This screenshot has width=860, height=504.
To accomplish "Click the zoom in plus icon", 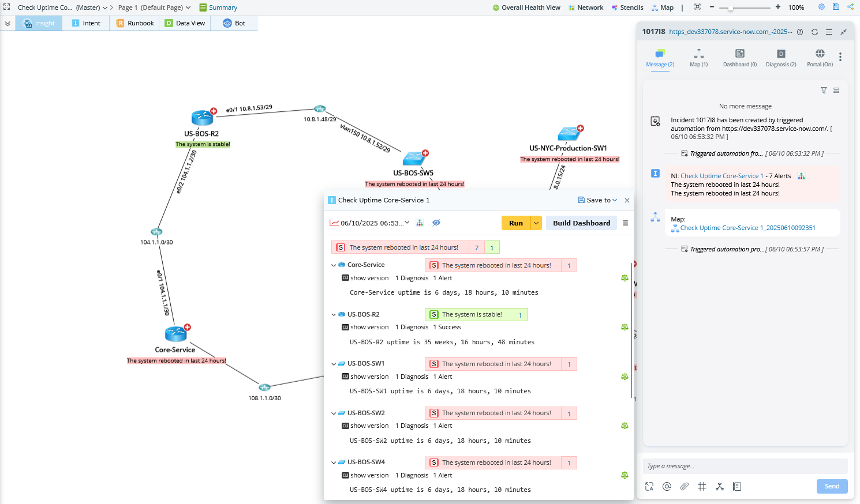I will coord(778,7).
